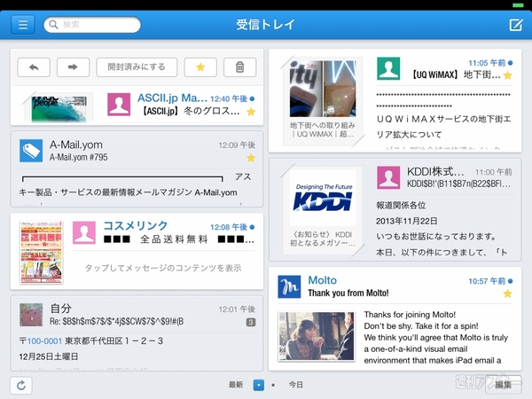Tap the ASCII.jp sender avatar

tap(119, 105)
